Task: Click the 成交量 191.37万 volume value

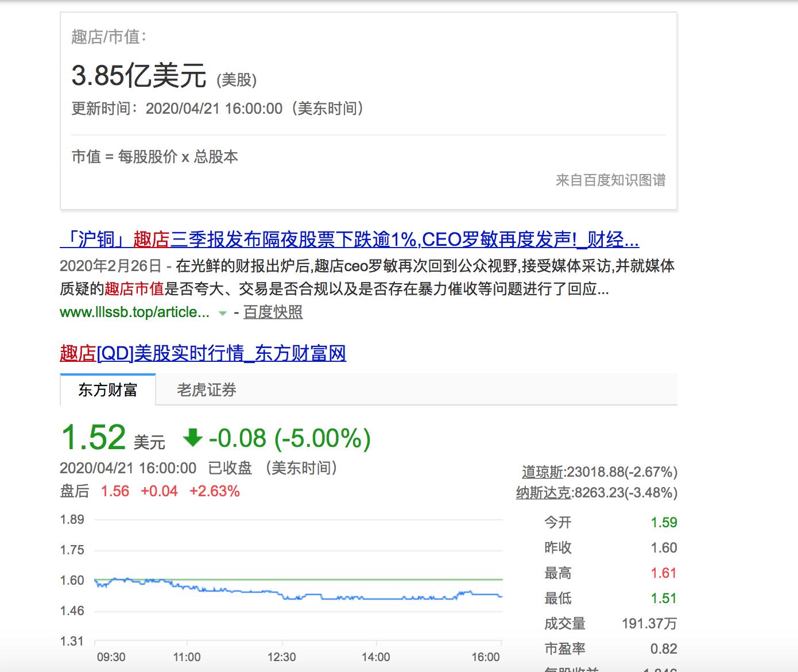Action: coord(649,623)
